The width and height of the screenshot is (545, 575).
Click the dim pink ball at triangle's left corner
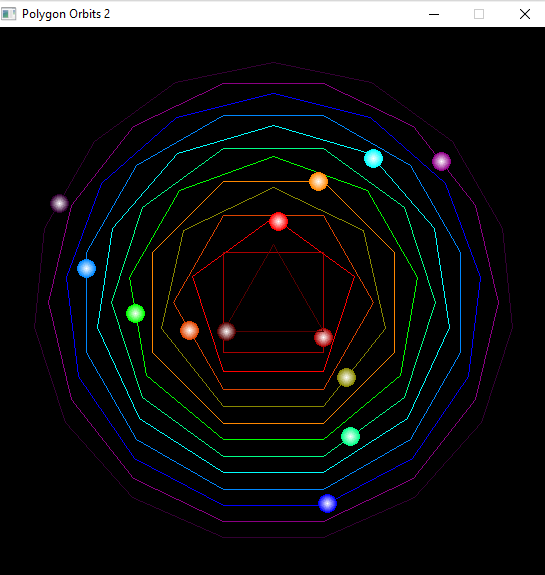(226, 332)
